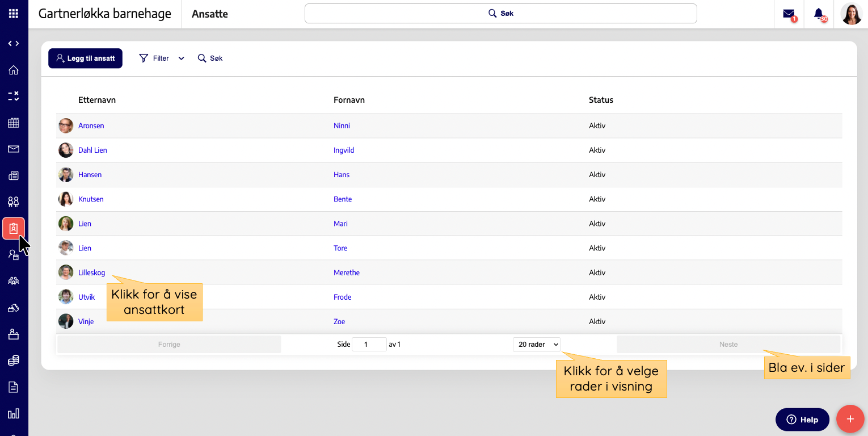Open the checklist icon in sidebar
This screenshot has height=436, width=868.
click(14, 97)
